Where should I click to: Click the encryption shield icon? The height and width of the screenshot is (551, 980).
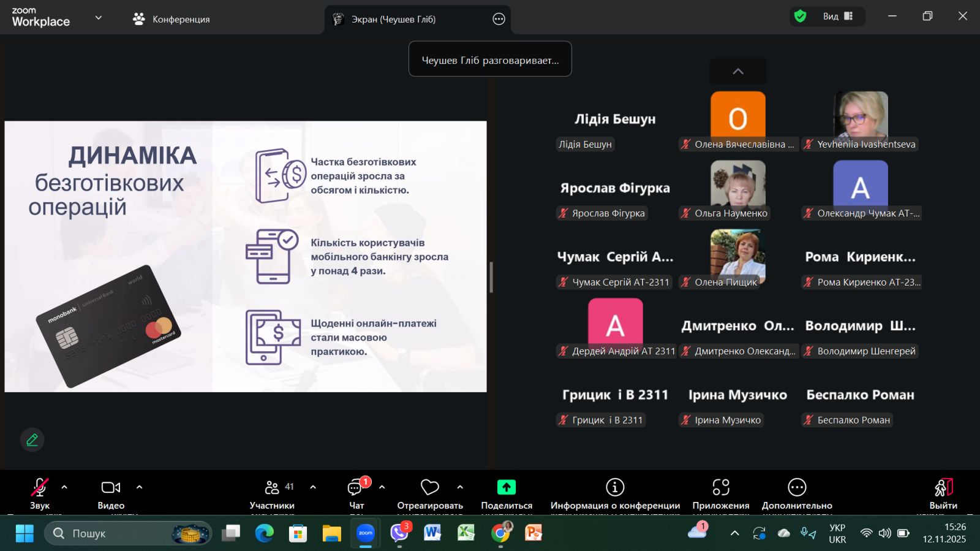pyautogui.click(x=800, y=17)
